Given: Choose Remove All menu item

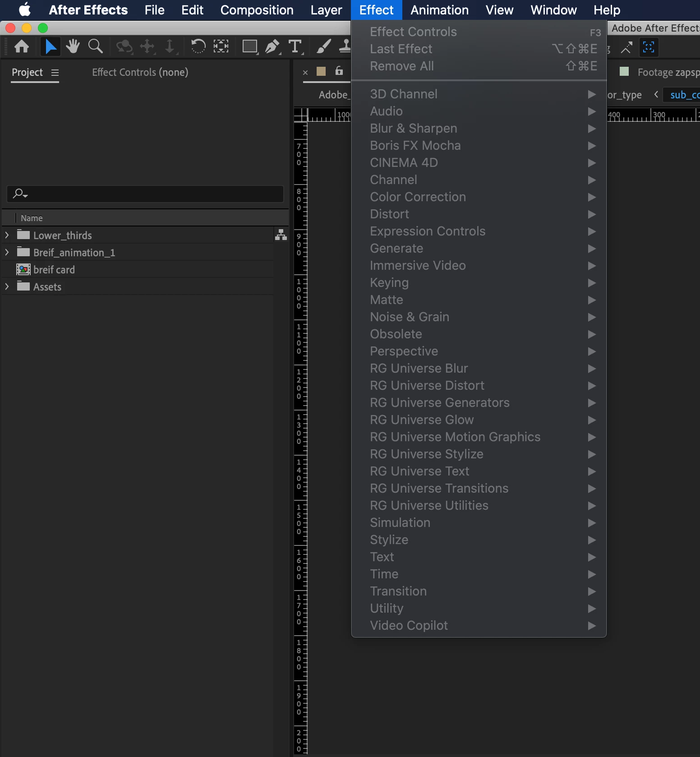Looking at the screenshot, I should point(479,66).
